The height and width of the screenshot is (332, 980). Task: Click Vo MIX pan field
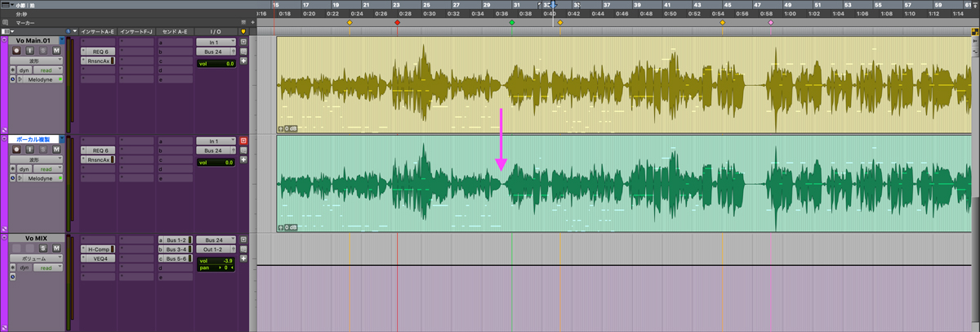pyautogui.click(x=216, y=267)
